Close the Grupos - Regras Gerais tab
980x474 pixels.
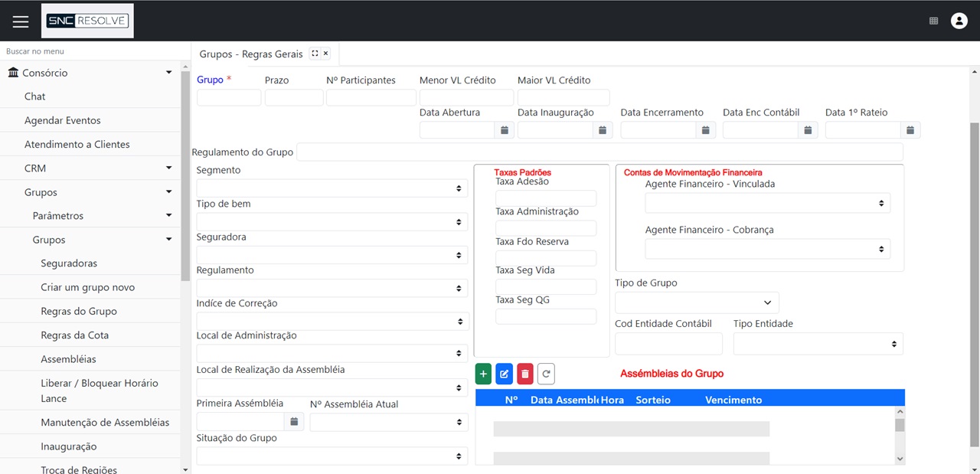[326, 54]
